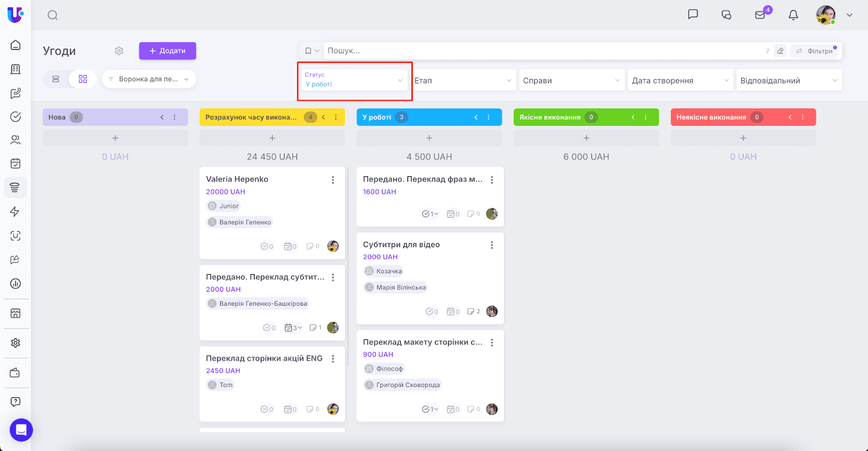
Task: Collapse the У роботі column
Action: pyautogui.click(x=476, y=117)
